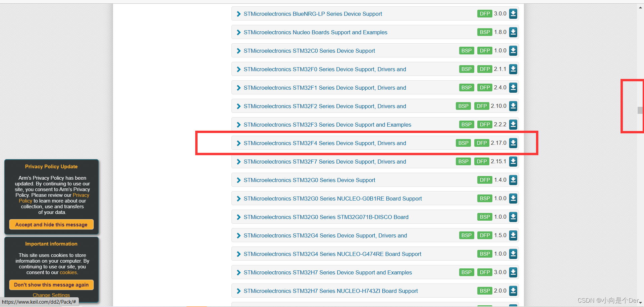Open STM32F4 Series Device Support, Drivers link
Viewport: 644px width, 307px height.
(325, 143)
